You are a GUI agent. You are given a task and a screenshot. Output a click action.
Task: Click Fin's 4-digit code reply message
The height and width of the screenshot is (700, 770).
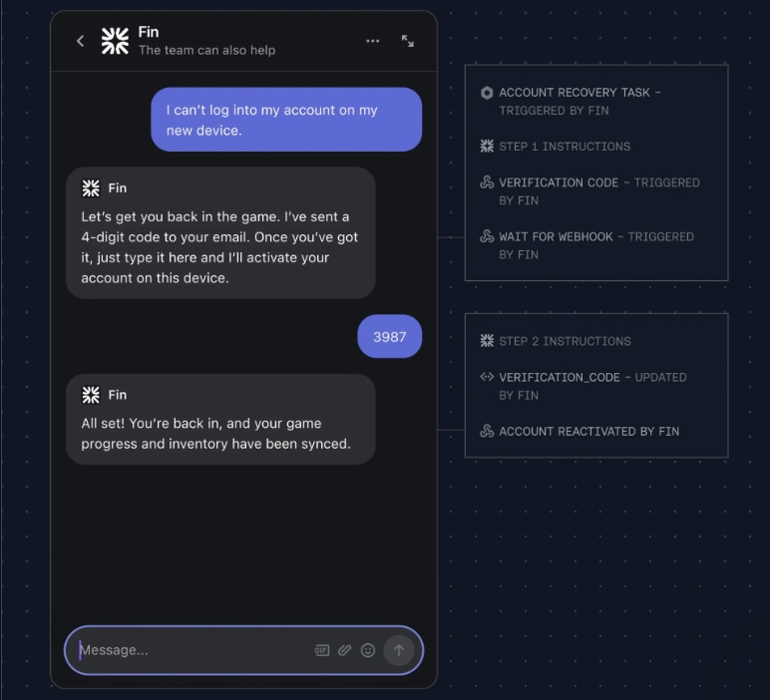(x=220, y=232)
